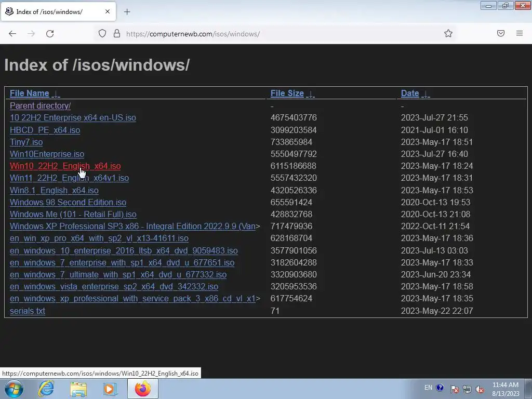Viewport: 532px width, 399px height.
Task: Sort by File Size column header
Action: [x=287, y=94]
